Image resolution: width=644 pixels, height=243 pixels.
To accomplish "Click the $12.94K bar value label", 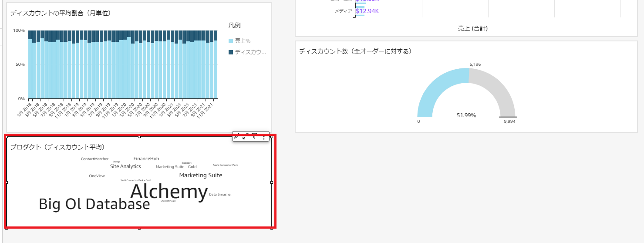I will pyautogui.click(x=367, y=11).
